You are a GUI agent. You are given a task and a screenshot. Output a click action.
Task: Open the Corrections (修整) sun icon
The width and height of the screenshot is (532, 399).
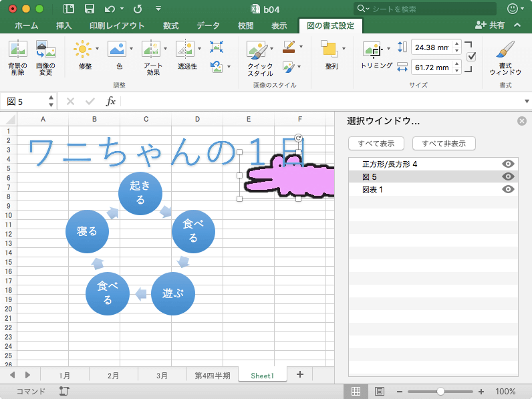click(x=82, y=49)
